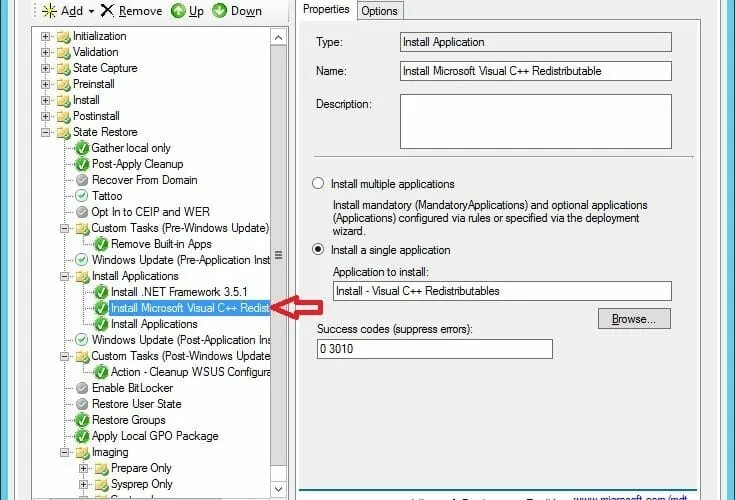Click check icon of Action - Cleanup WSUS
The image size is (735, 500).
(x=101, y=373)
